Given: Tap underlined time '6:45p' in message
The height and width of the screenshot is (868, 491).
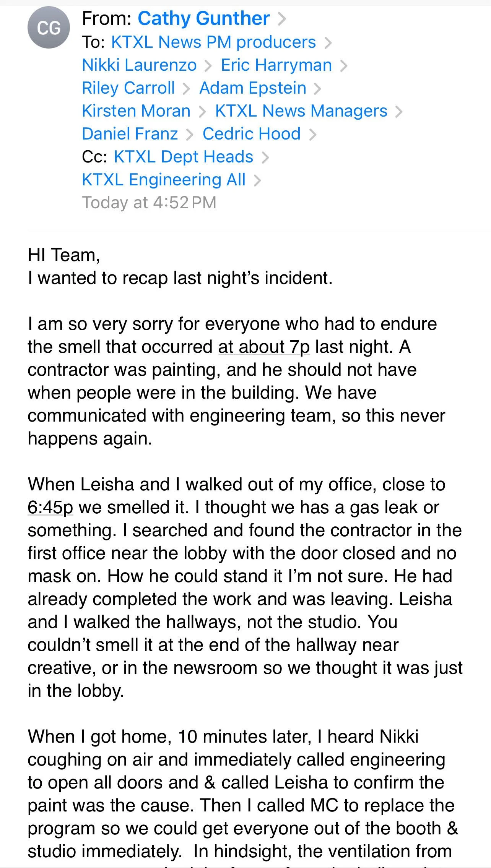Looking at the screenshot, I should point(50,508).
